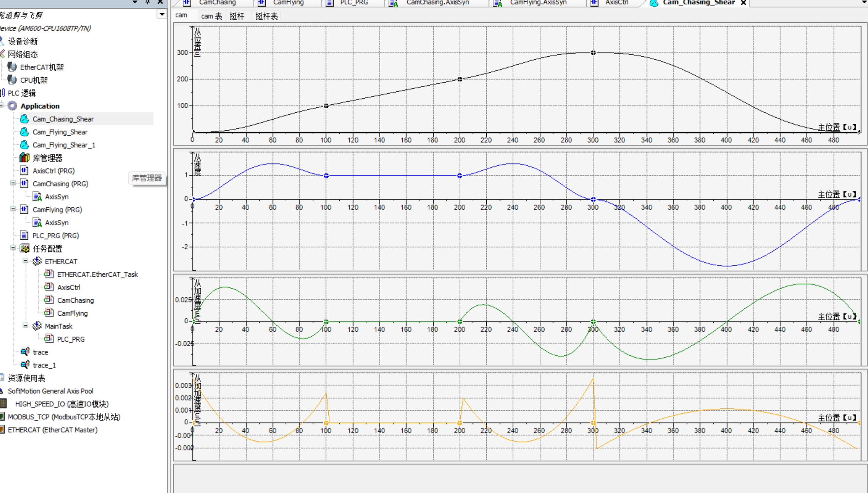Select ETHERCAT (EtherCAT Master)

tap(53, 430)
